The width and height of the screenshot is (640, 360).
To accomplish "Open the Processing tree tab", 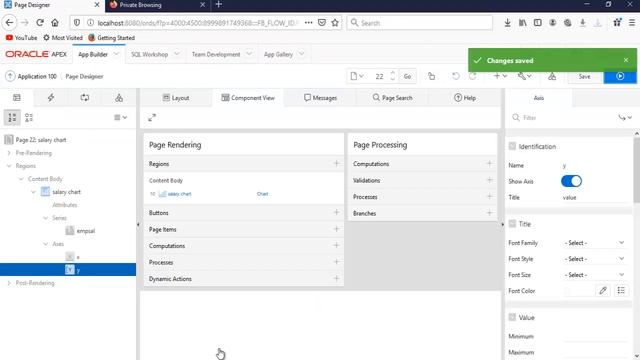I will [x=84, y=98].
